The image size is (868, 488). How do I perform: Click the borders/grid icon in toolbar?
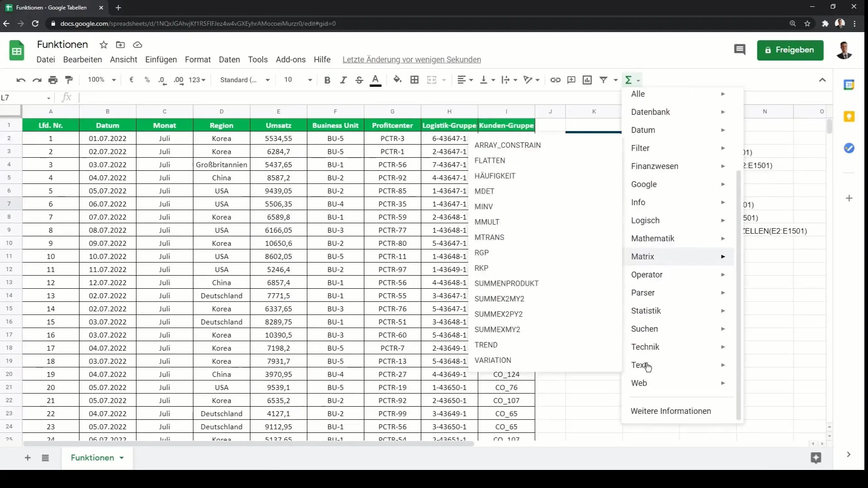click(415, 80)
